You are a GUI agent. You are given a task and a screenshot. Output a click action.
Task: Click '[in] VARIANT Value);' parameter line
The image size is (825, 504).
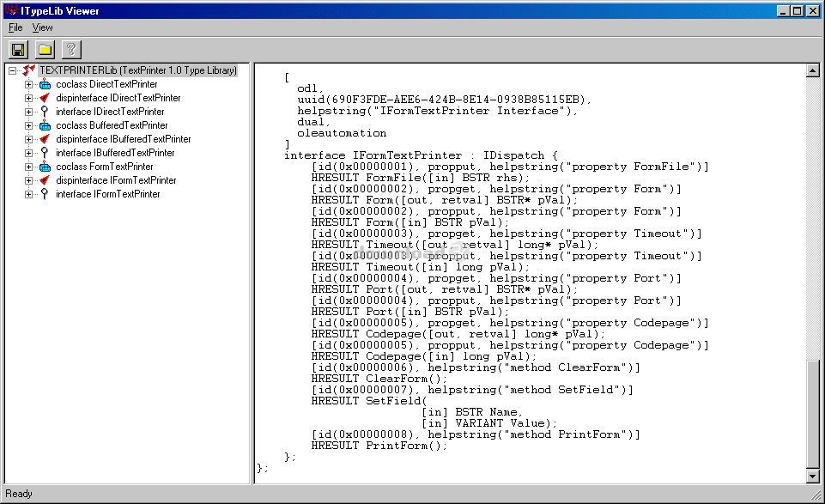coord(488,423)
